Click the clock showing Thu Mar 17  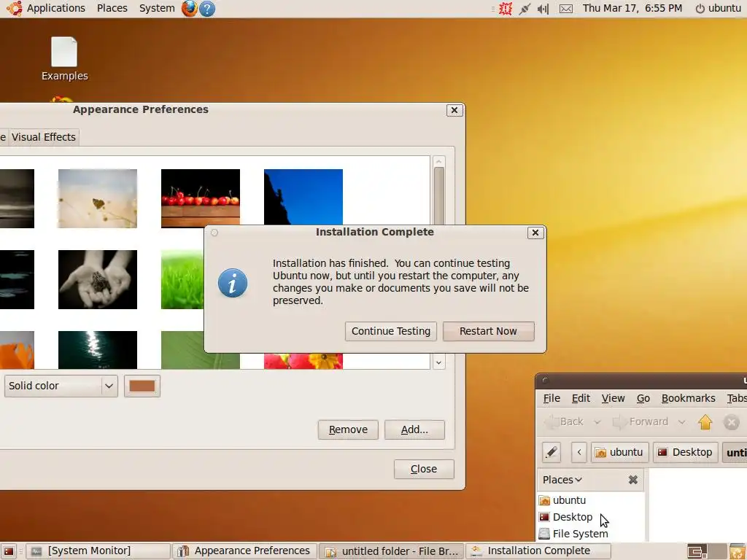pos(632,8)
